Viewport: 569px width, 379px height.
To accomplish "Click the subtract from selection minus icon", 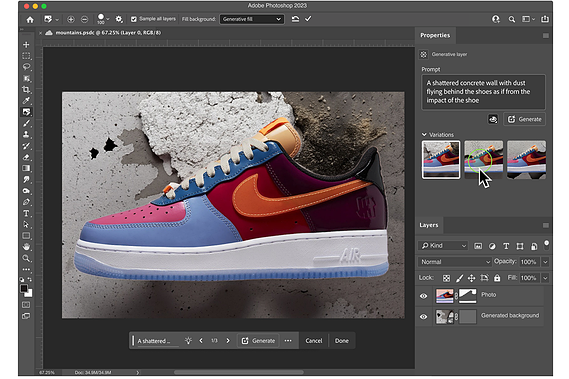I will [x=84, y=19].
